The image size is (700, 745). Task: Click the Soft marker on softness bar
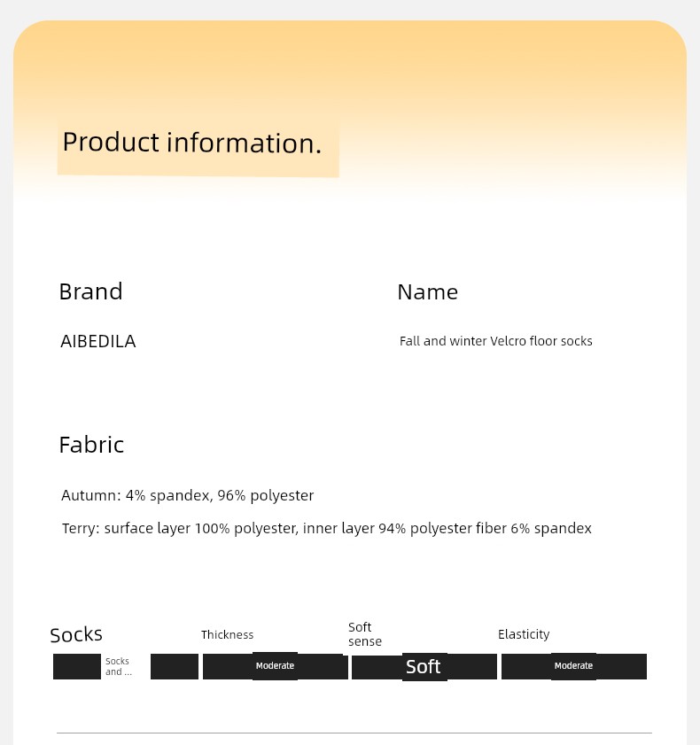pyautogui.click(x=424, y=667)
